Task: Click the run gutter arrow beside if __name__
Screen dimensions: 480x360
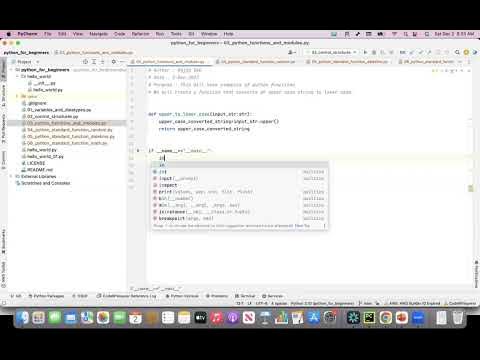Action: pyautogui.click(x=138, y=151)
